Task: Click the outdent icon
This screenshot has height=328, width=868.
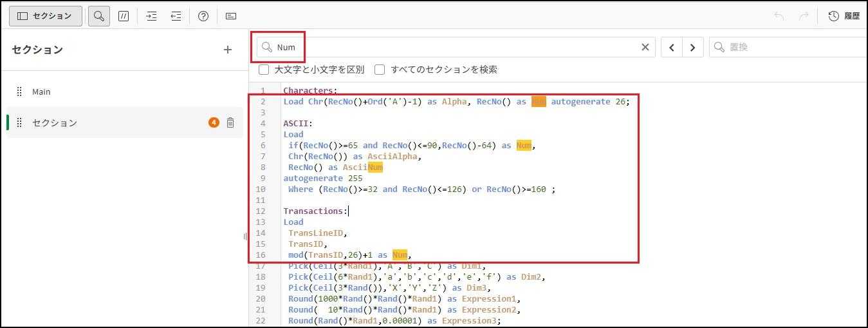Action: [176, 16]
